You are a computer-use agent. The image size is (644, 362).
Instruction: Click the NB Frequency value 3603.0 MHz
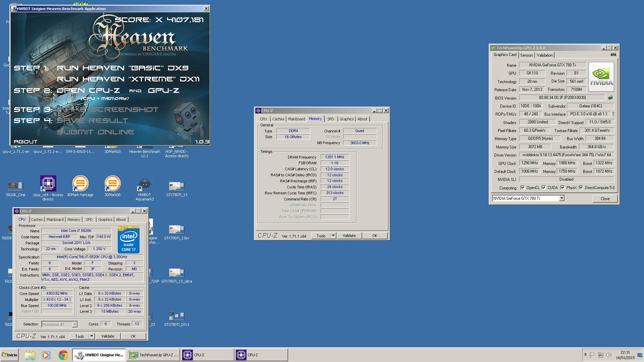point(360,143)
